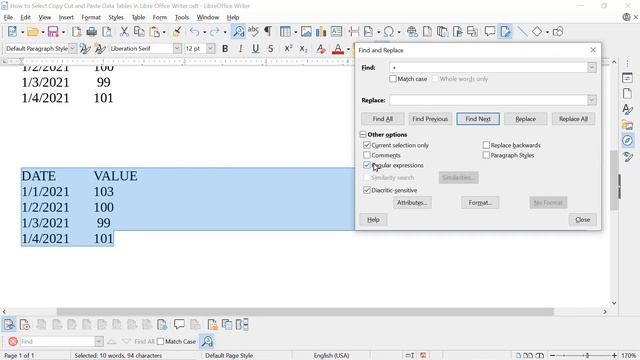Open the Insert menu

(x=66, y=17)
